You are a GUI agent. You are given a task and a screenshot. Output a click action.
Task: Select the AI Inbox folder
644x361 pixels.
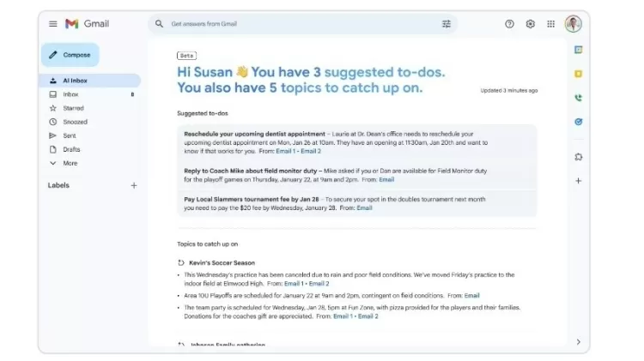[75, 81]
